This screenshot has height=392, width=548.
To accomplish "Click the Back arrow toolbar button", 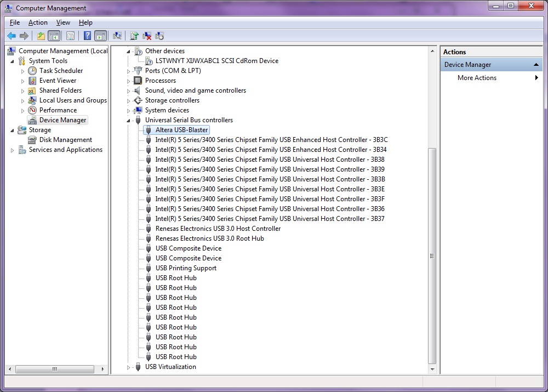I will (x=12, y=36).
